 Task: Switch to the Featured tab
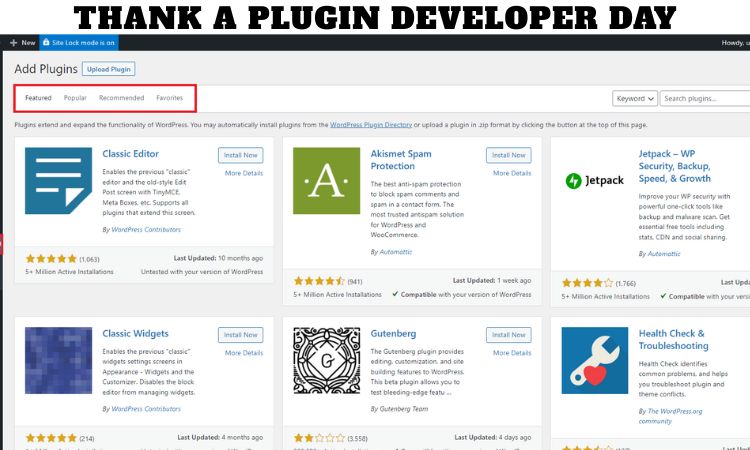tap(38, 98)
